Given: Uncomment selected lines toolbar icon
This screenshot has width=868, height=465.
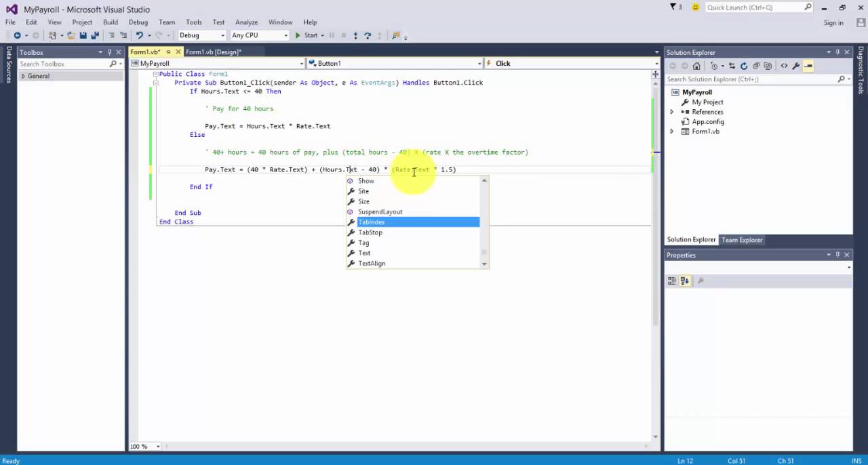Looking at the screenshot, I should click(x=123, y=35).
